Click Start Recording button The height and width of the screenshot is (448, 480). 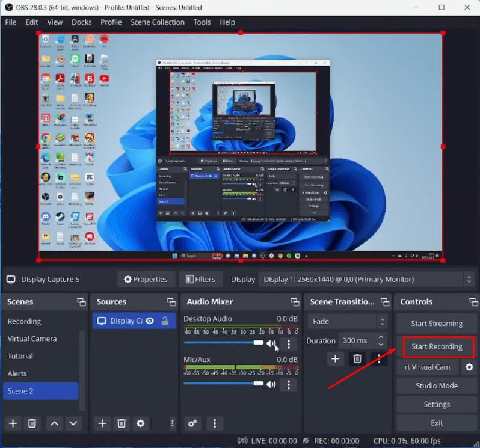click(437, 347)
